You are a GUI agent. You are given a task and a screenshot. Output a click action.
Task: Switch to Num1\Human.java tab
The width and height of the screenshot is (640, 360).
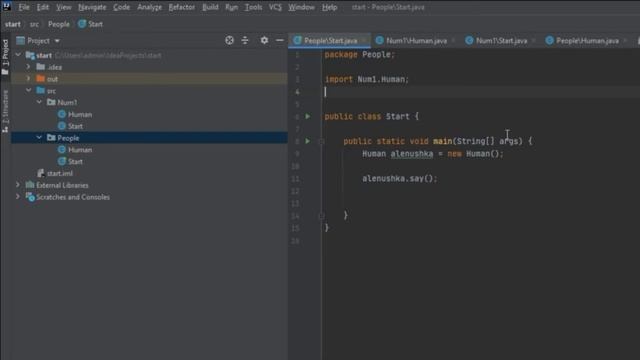[x=416, y=40]
